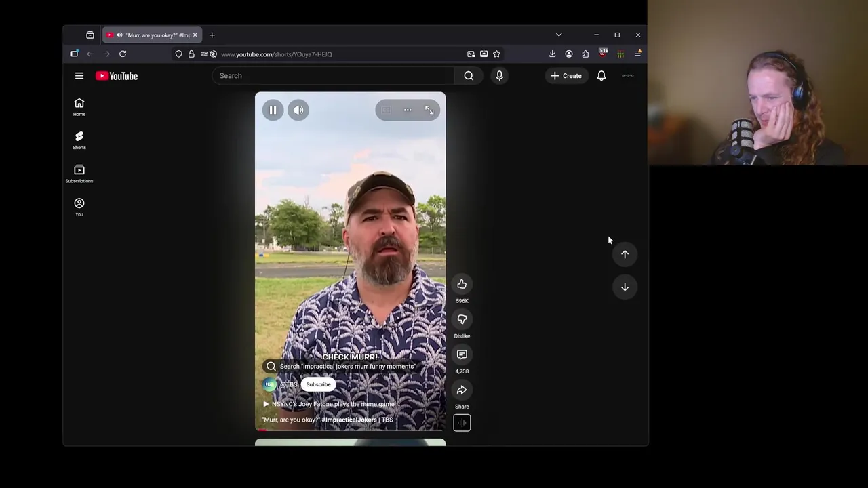The width and height of the screenshot is (868, 488).
Task: Close the "Murr, are you okay?" tab
Action: [195, 35]
